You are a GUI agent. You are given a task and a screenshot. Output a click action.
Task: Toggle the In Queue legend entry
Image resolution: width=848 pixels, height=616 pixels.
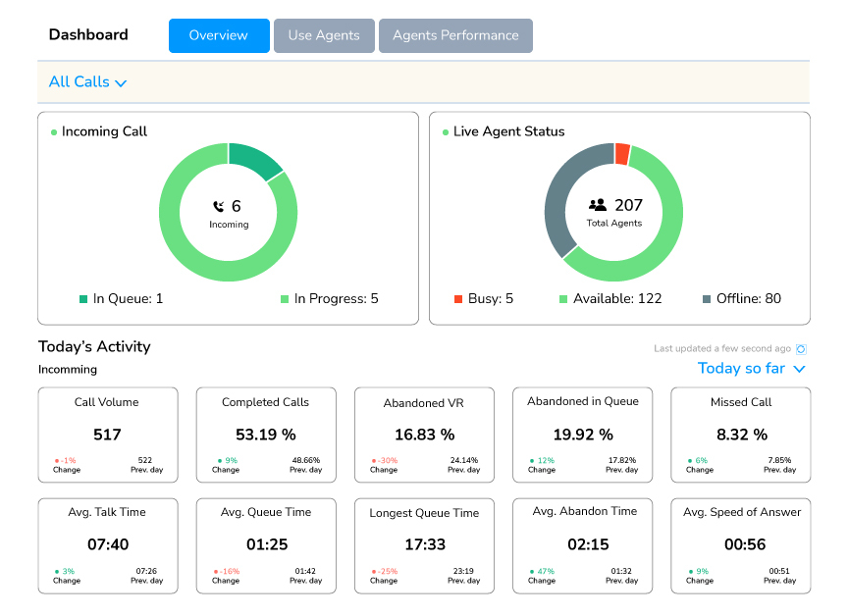pos(122,299)
